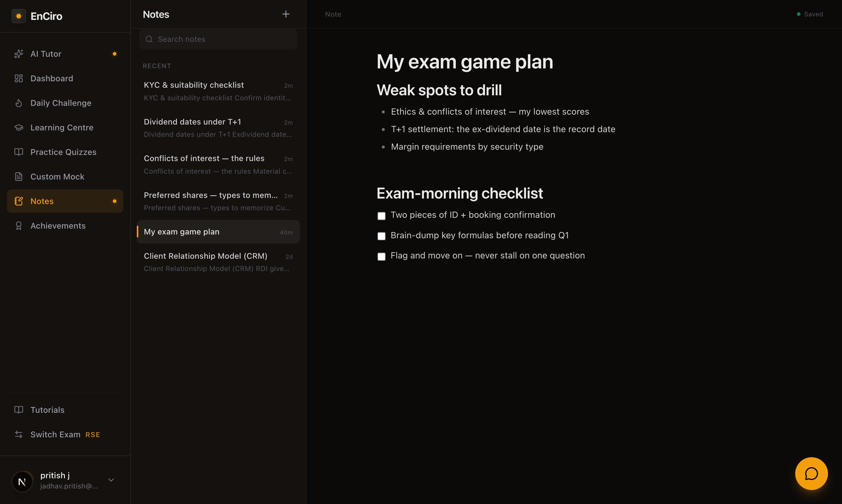Open Conflicts of interest — the rules note
The width and height of the screenshot is (842, 504).
[218, 164]
